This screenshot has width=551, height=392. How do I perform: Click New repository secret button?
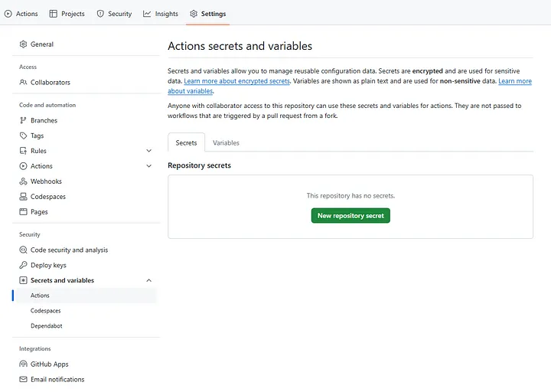(350, 215)
